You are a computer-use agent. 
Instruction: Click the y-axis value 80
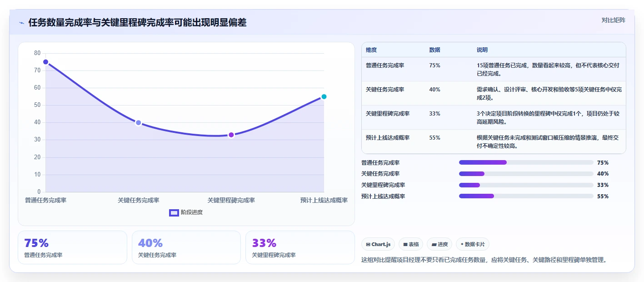coord(37,53)
